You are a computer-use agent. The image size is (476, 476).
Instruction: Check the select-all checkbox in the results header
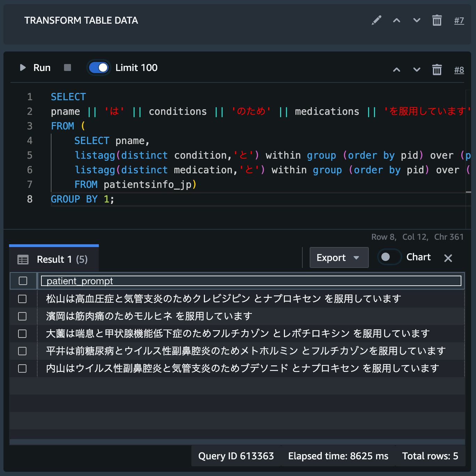(x=23, y=281)
